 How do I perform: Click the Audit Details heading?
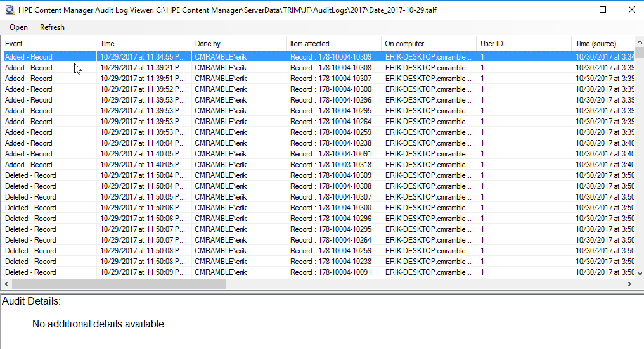tap(31, 301)
